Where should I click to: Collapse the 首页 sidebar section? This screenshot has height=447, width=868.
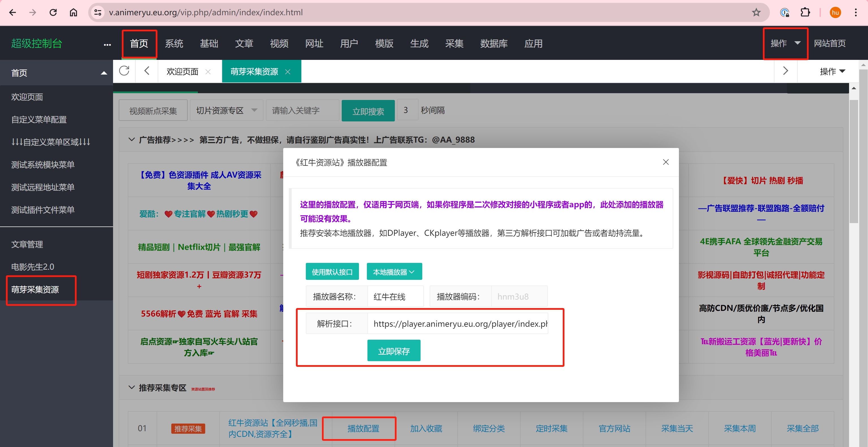tap(104, 73)
